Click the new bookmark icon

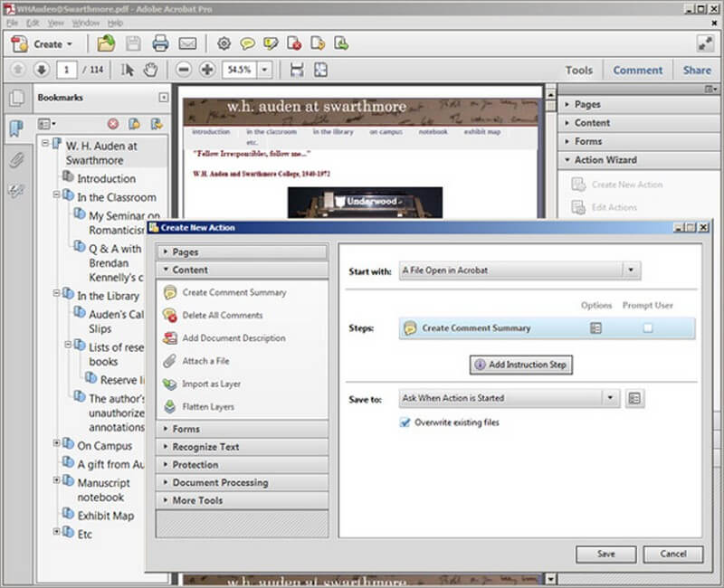coord(134,124)
